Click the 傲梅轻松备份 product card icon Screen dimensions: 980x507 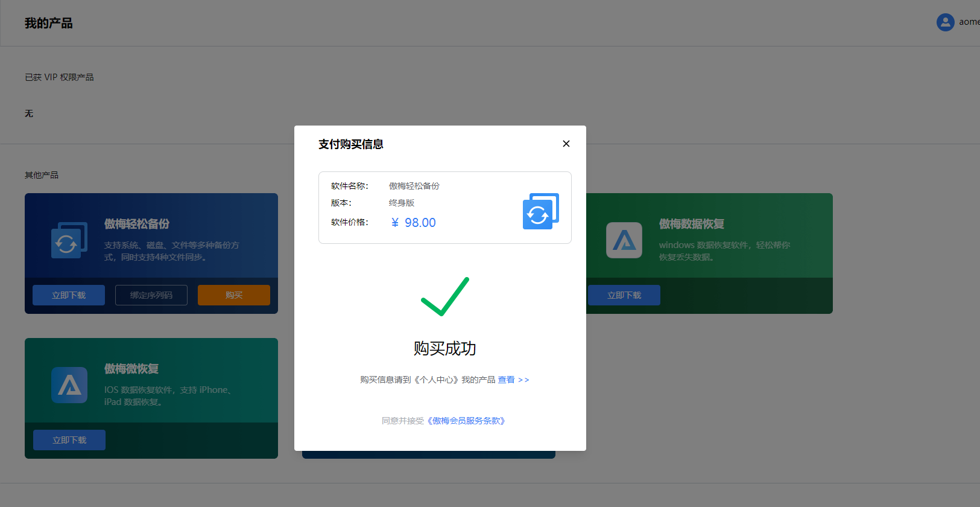[69, 240]
